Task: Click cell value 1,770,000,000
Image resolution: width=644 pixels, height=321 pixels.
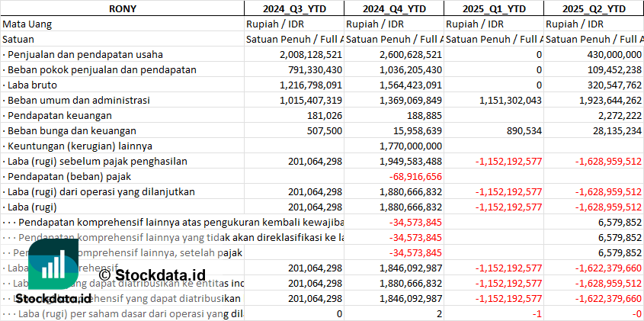Action: 411,146
